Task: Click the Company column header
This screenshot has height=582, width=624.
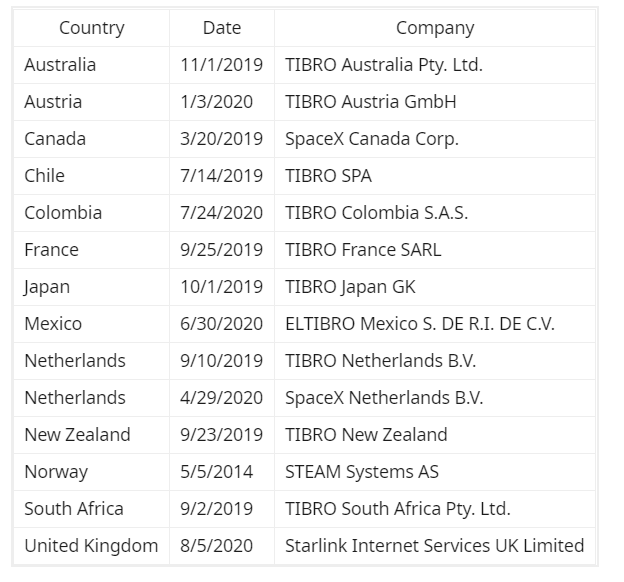Action: click(435, 28)
